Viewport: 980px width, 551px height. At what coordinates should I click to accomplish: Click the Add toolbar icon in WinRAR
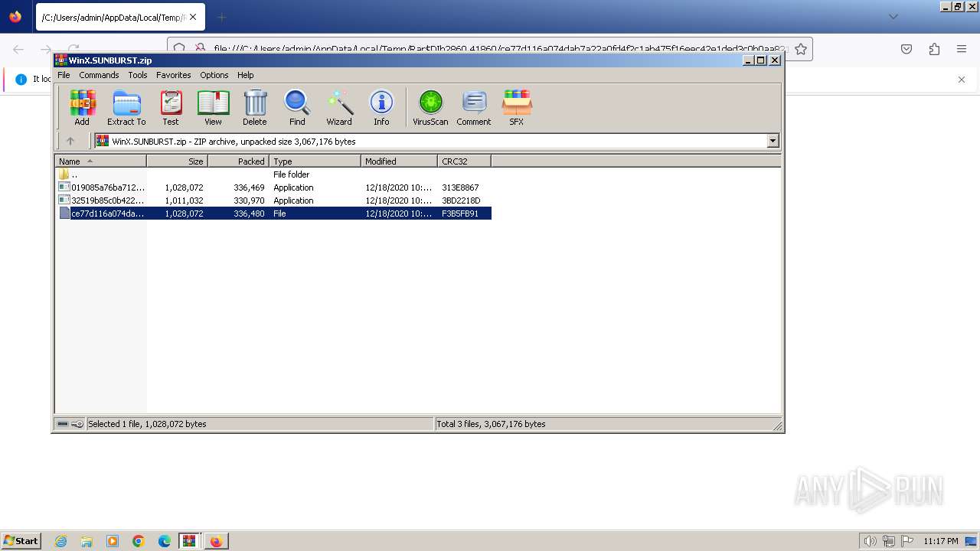pyautogui.click(x=82, y=107)
